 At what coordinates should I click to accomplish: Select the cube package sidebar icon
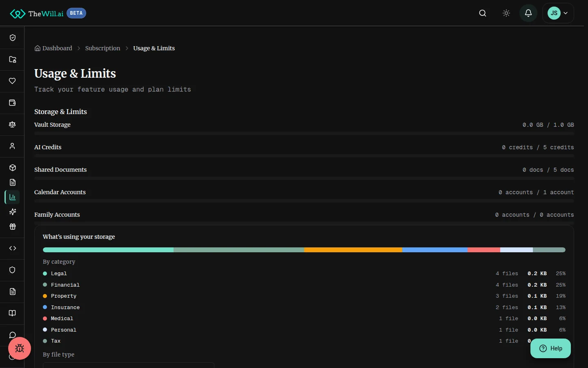click(13, 168)
